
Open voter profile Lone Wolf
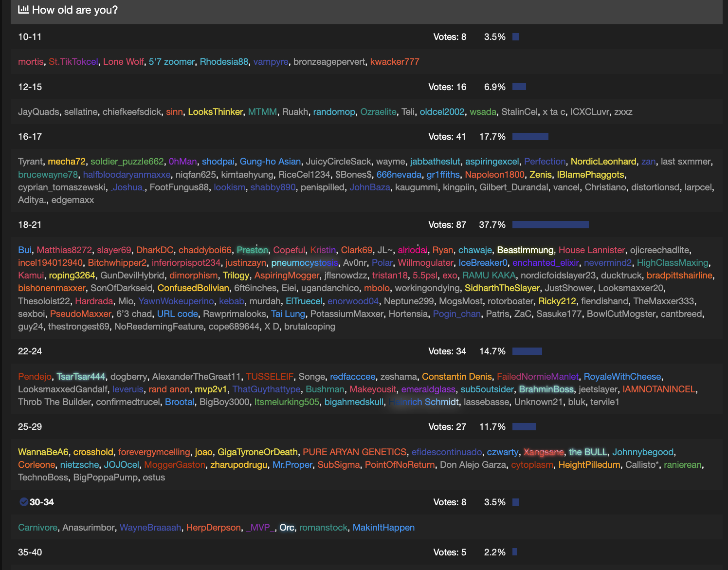click(x=124, y=62)
